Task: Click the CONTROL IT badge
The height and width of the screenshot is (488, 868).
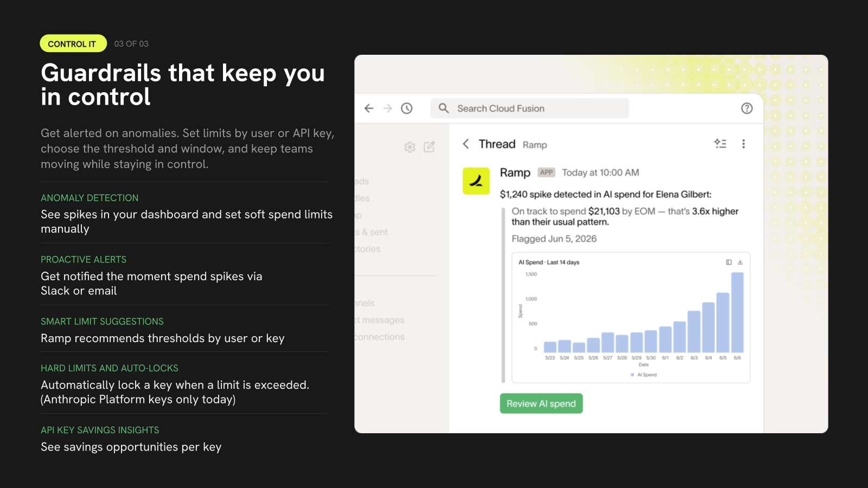Action: [x=73, y=44]
